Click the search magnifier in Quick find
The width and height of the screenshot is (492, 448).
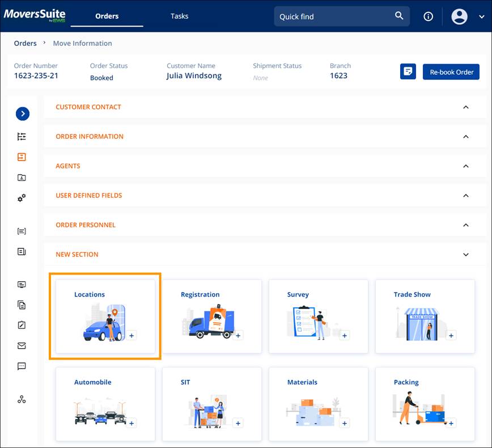coord(398,16)
